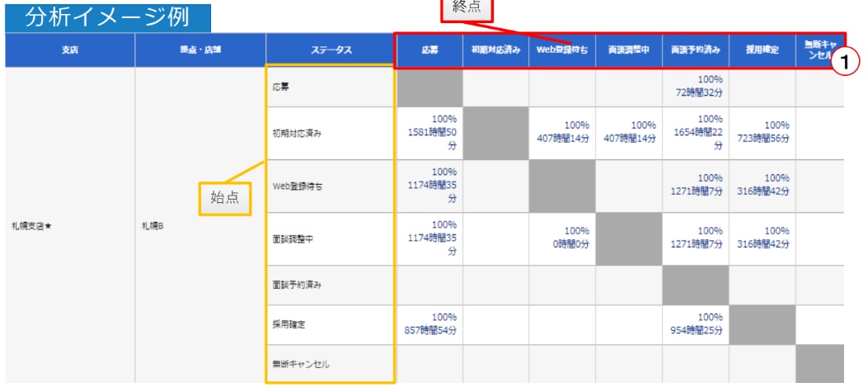
Task: Click the 支店 column header
Action: click(x=69, y=50)
